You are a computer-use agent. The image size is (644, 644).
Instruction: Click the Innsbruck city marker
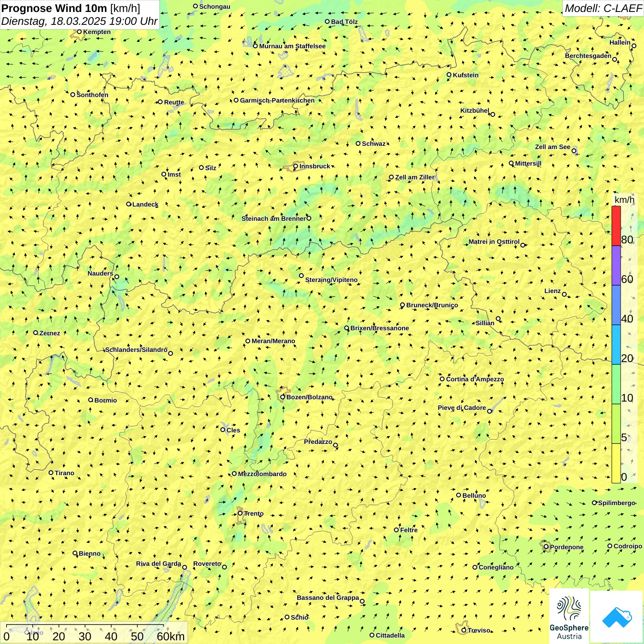pos(296,167)
